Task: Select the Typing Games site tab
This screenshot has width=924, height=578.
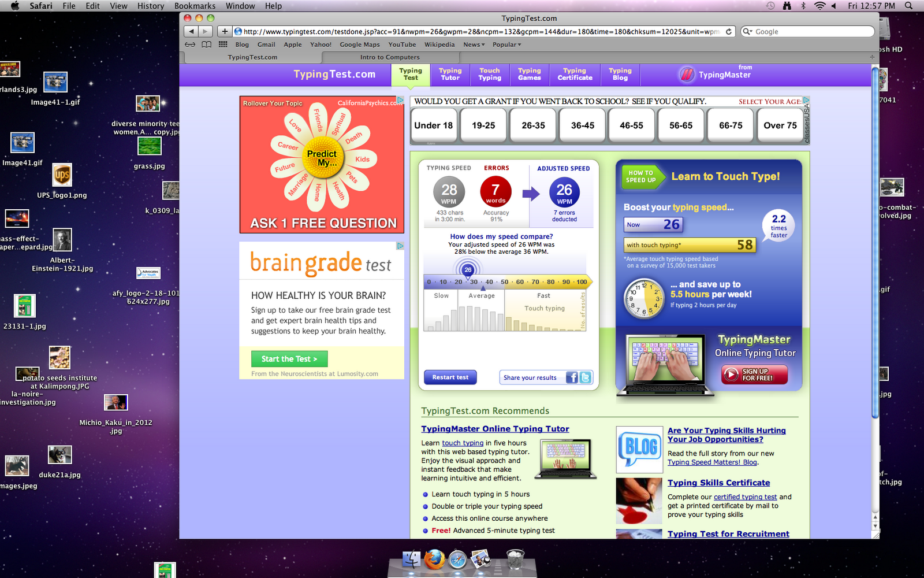Action: tap(530, 74)
